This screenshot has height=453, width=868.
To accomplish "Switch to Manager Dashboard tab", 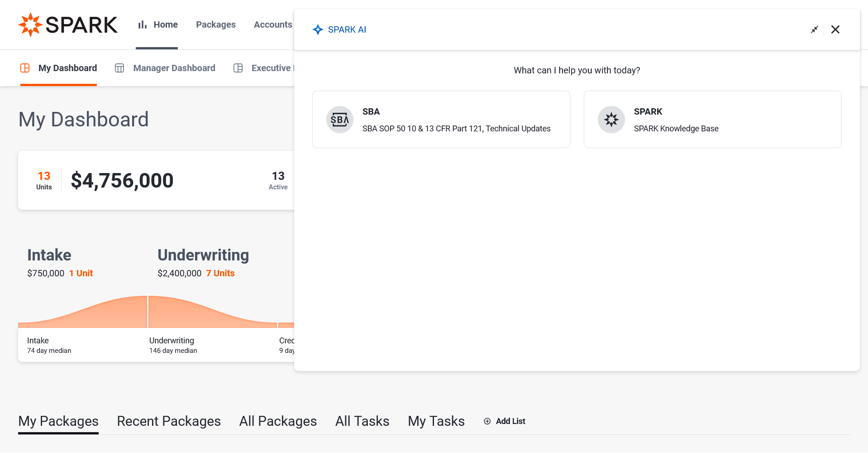I will coord(165,68).
